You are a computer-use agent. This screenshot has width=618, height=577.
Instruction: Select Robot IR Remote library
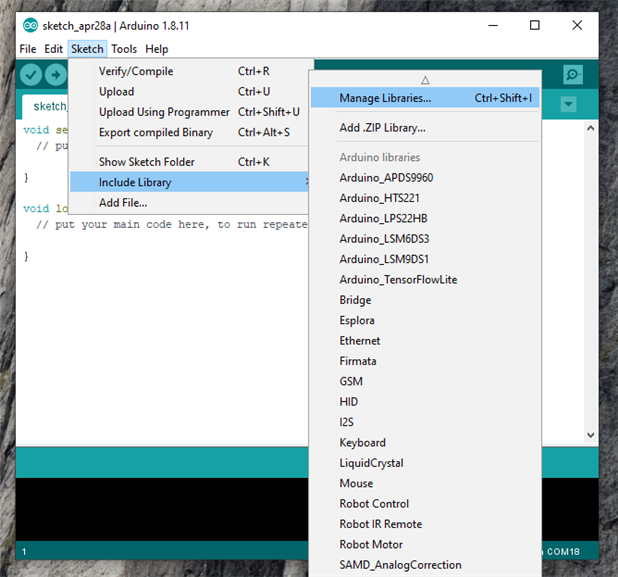[380, 524]
